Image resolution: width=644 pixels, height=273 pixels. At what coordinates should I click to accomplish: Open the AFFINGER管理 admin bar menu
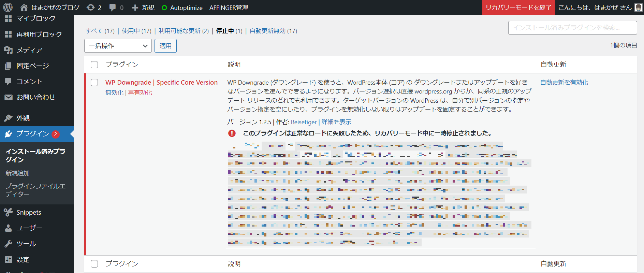pos(229,8)
